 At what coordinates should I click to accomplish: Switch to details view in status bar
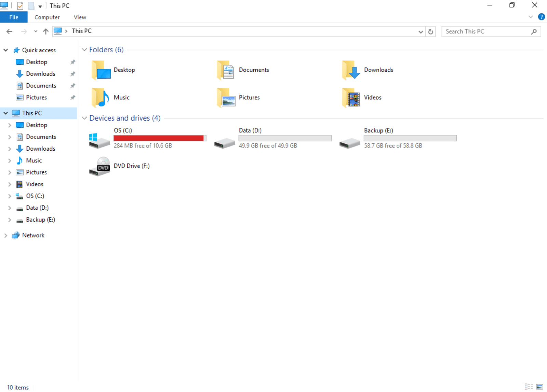(x=529, y=387)
